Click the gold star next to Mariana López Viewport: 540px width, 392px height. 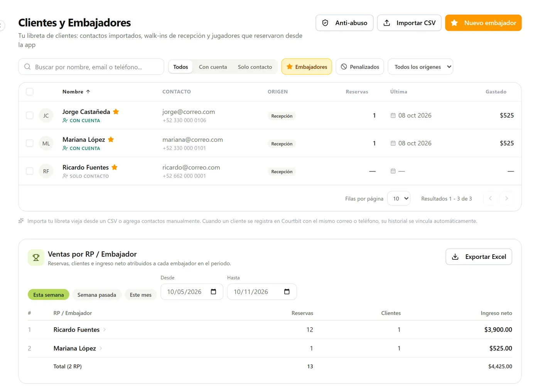pos(111,139)
